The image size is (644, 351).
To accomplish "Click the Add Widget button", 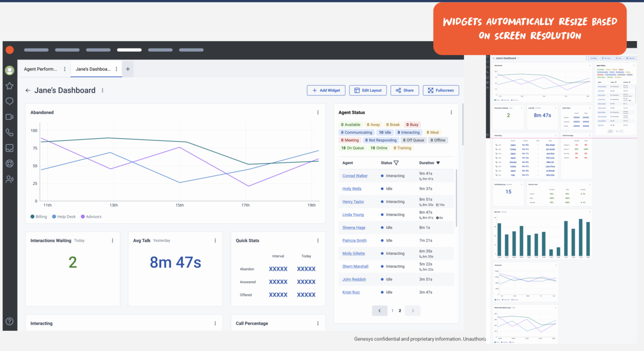I will [x=326, y=90].
